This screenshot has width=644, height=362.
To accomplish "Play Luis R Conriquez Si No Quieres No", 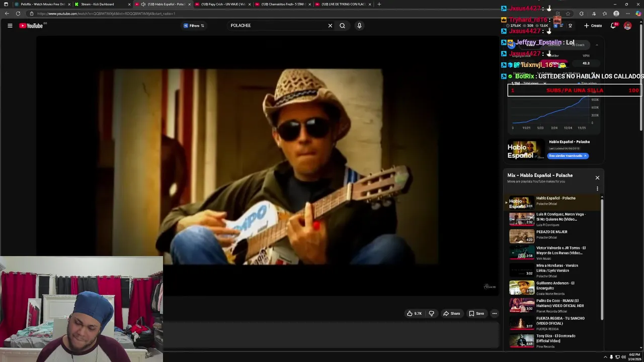I will click(553, 219).
